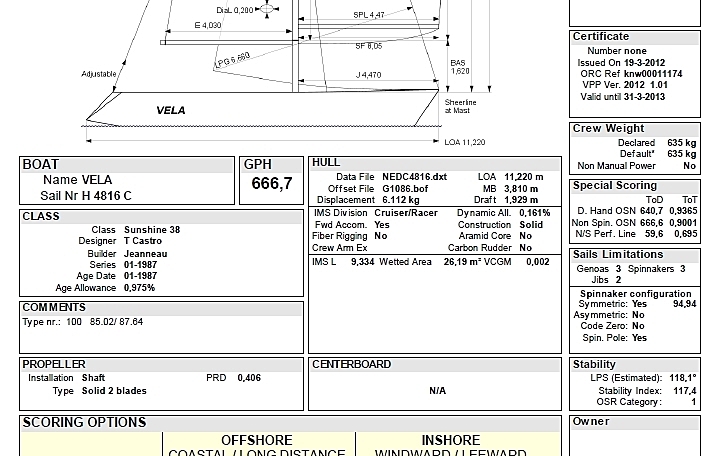Click LOA value 11,220 m in HULL box
Viewport: 703px width, 456px height.
pyautogui.click(x=524, y=177)
